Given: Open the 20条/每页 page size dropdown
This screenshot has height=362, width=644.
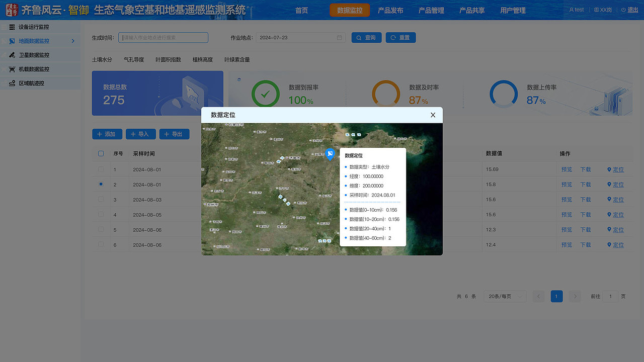Looking at the screenshot, I should coord(505,297).
